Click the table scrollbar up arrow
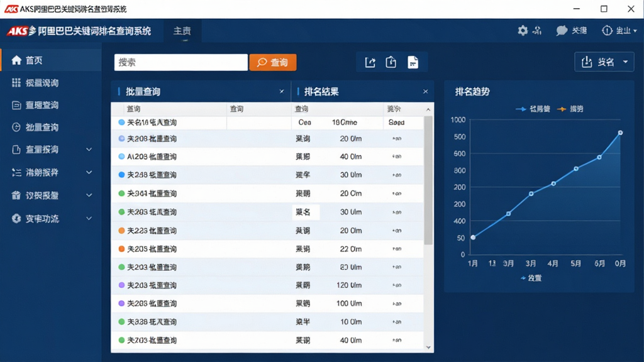 pos(428,109)
